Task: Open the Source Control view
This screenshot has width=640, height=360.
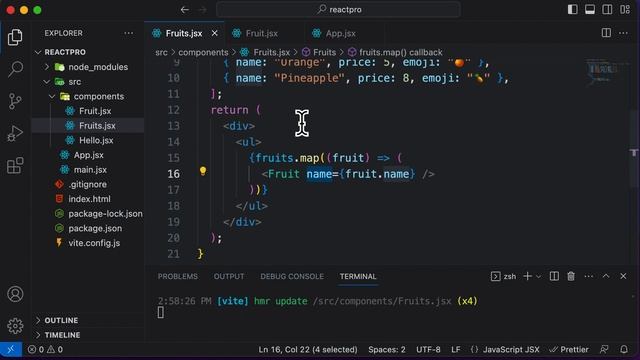Action: point(15,101)
